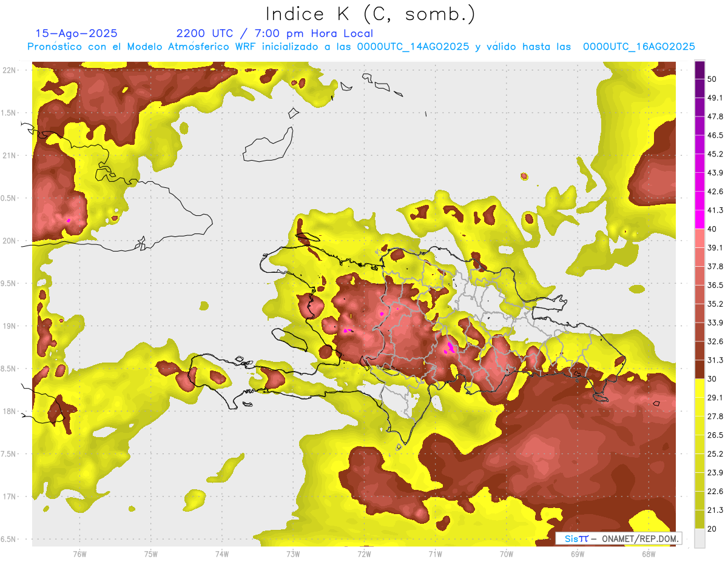Click "2200 UTC / 7:00 pm Hora Local" text
The image size is (728, 562).
(275, 33)
